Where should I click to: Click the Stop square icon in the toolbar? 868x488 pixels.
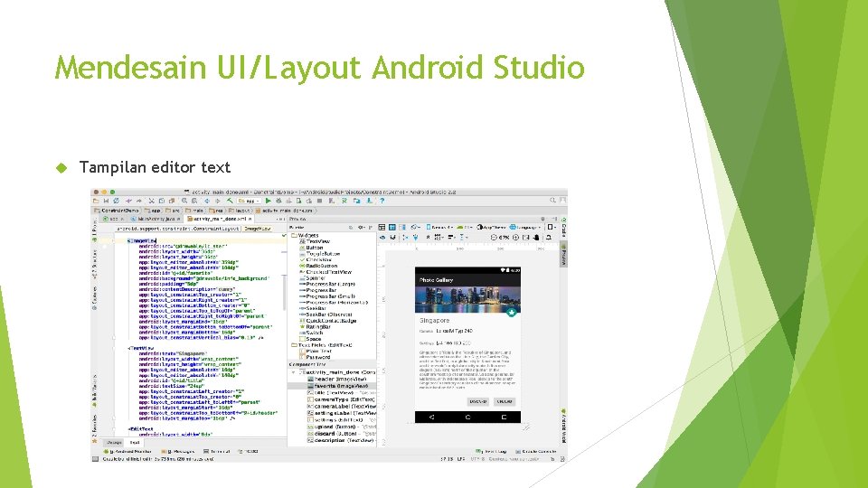[320, 201]
